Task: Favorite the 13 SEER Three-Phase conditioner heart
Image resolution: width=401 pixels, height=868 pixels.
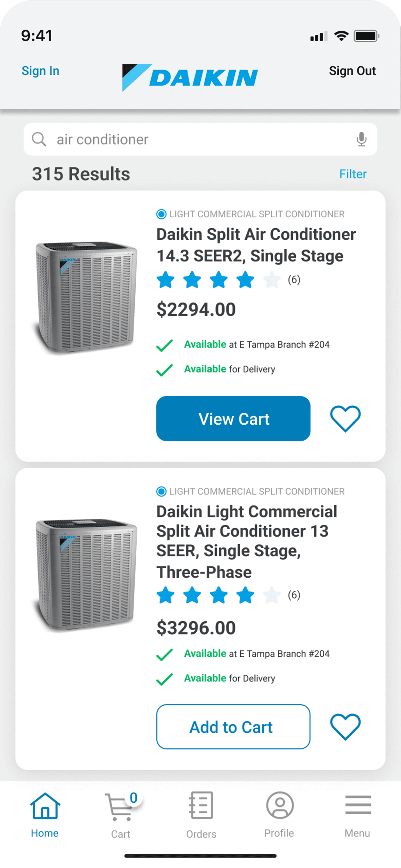Action: coord(345,726)
